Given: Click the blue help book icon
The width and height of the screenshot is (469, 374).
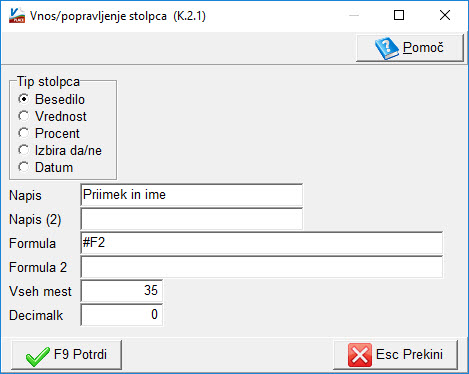Looking at the screenshot, I should pyautogui.click(x=387, y=48).
